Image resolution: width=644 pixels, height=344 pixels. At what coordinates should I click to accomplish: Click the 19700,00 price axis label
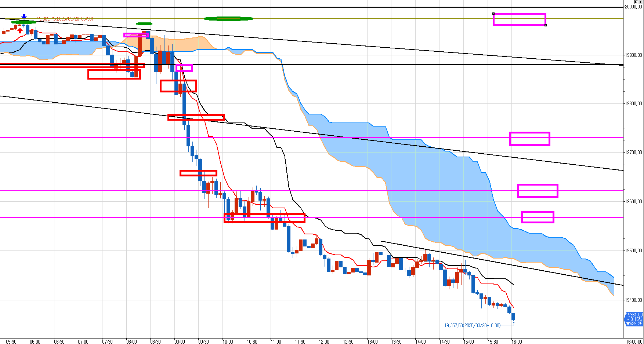tap(634, 152)
